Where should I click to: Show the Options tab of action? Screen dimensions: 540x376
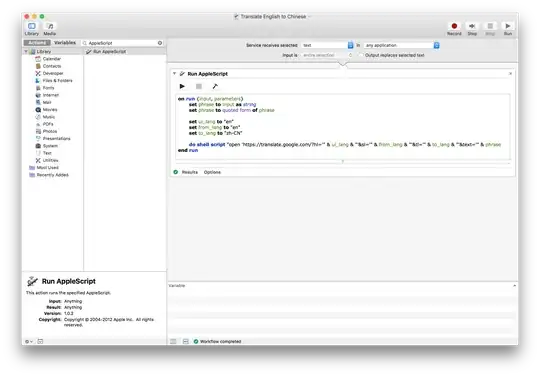[212, 172]
